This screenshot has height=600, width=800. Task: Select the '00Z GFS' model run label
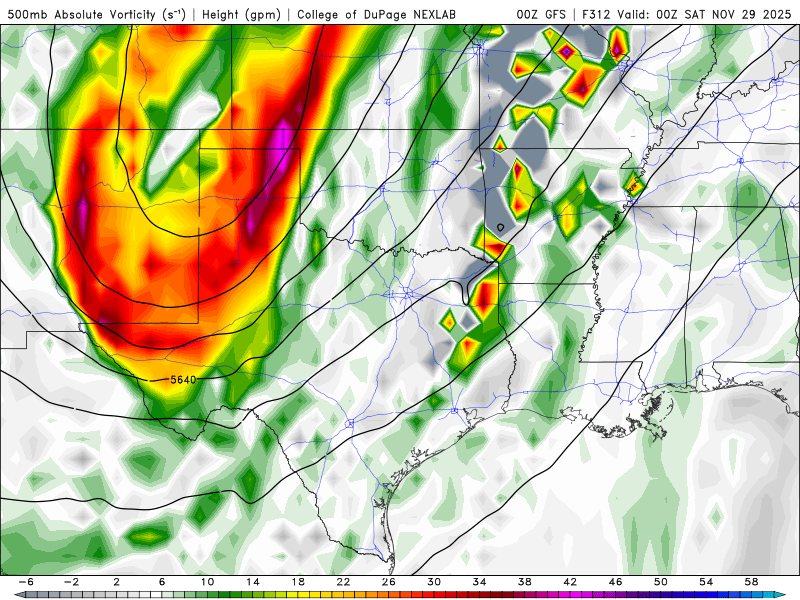(541, 15)
